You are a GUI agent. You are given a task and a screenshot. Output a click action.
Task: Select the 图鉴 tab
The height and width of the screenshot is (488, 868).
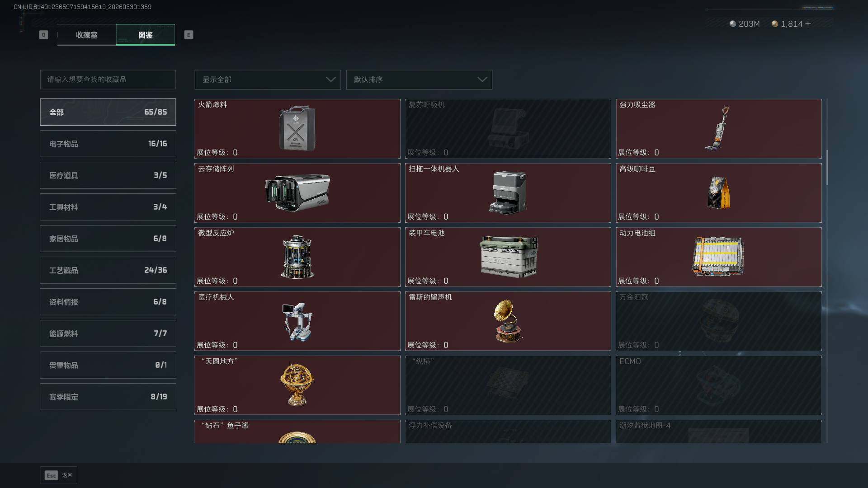tap(146, 35)
